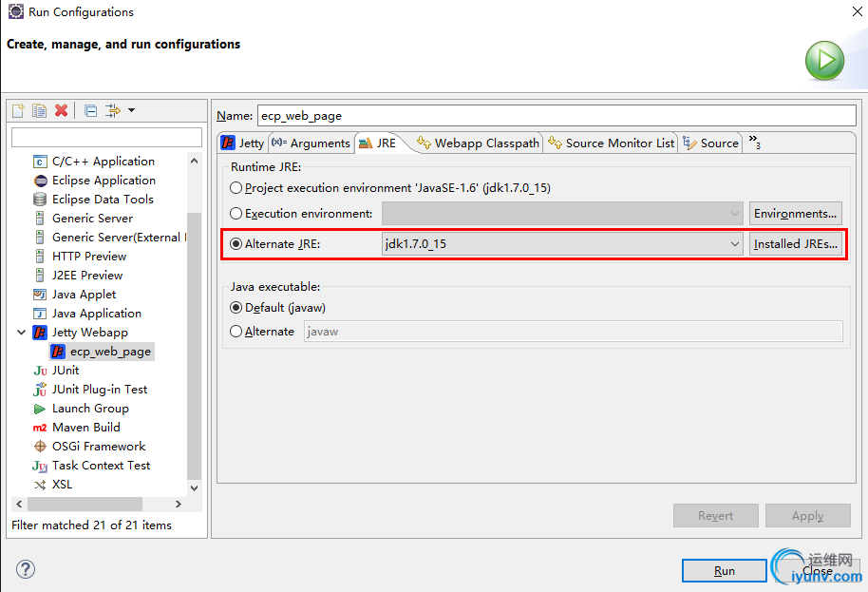Select Project execution environment radio button
The image size is (868, 592).
pos(236,188)
